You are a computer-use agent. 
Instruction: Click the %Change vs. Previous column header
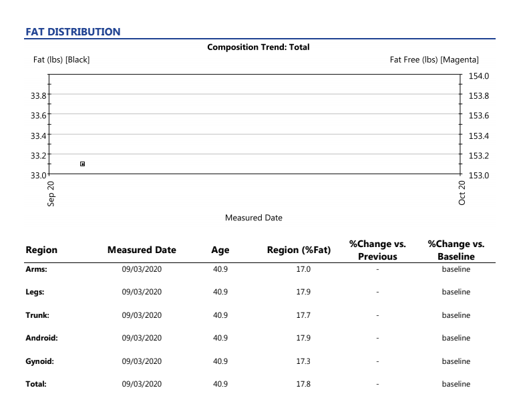pyautogui.click(x=377, y=250)
